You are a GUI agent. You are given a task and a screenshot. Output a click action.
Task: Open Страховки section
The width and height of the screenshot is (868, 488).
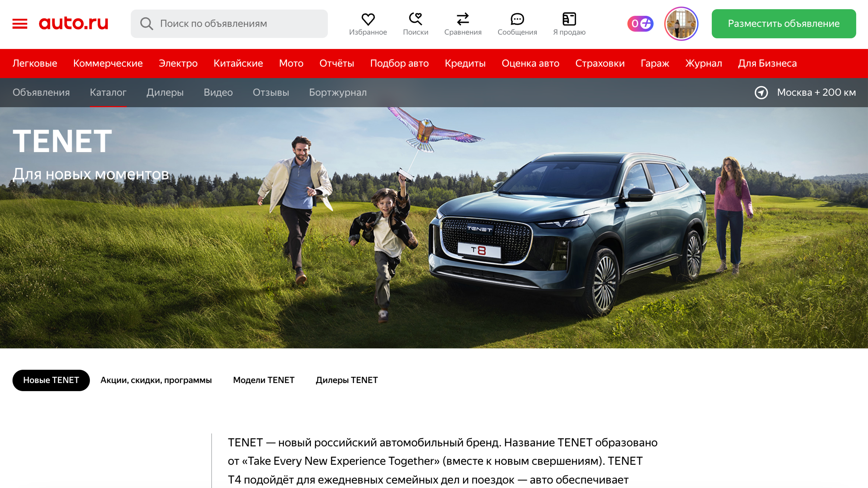click(x=600, y=63)
